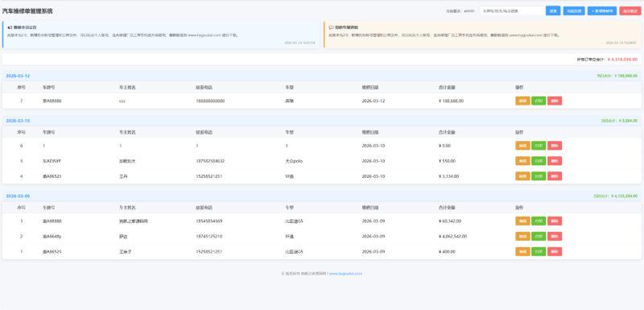
Task: Click the 2026-03-10 date group heading
Action: (x=18, y=121)
